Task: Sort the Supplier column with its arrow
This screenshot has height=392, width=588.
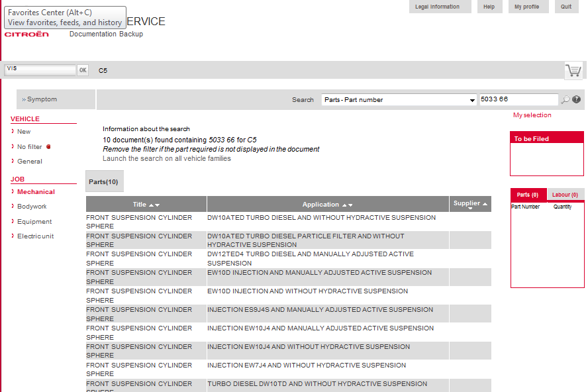Action: [x=485, y=204]
